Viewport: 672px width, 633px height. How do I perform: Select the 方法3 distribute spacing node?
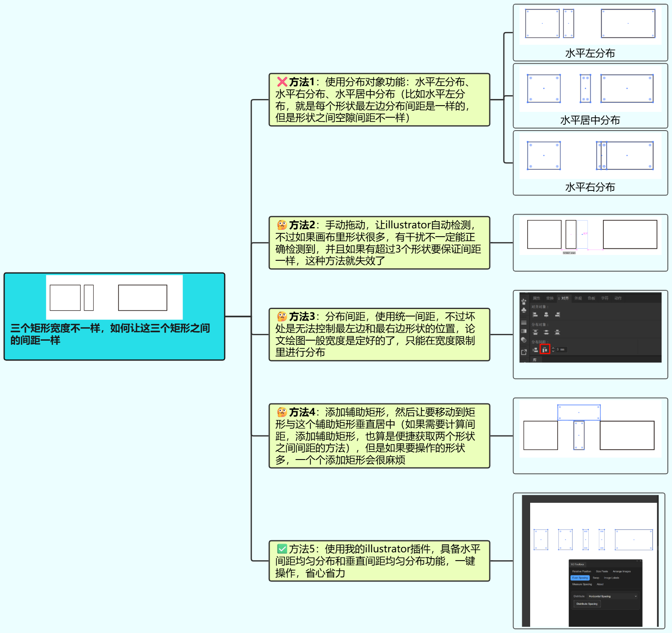coord(379,334)
